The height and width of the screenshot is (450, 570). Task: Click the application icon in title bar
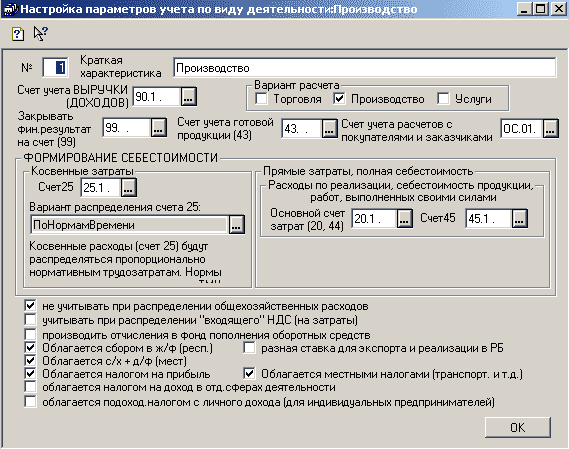[10, 9]
